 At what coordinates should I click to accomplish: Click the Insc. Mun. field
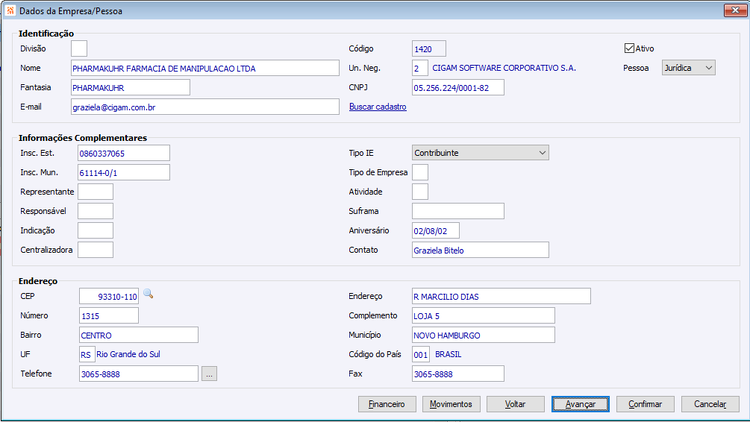pos(123,172)
